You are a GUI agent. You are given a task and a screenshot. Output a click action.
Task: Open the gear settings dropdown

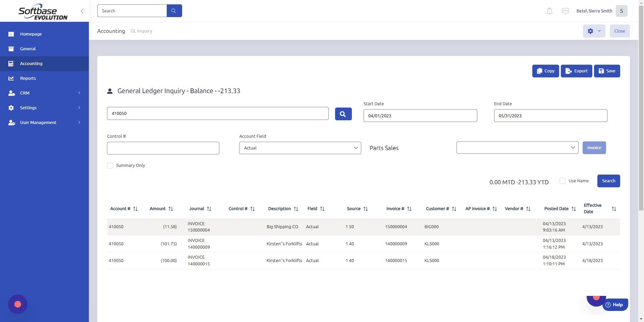(x=594, y=31)
